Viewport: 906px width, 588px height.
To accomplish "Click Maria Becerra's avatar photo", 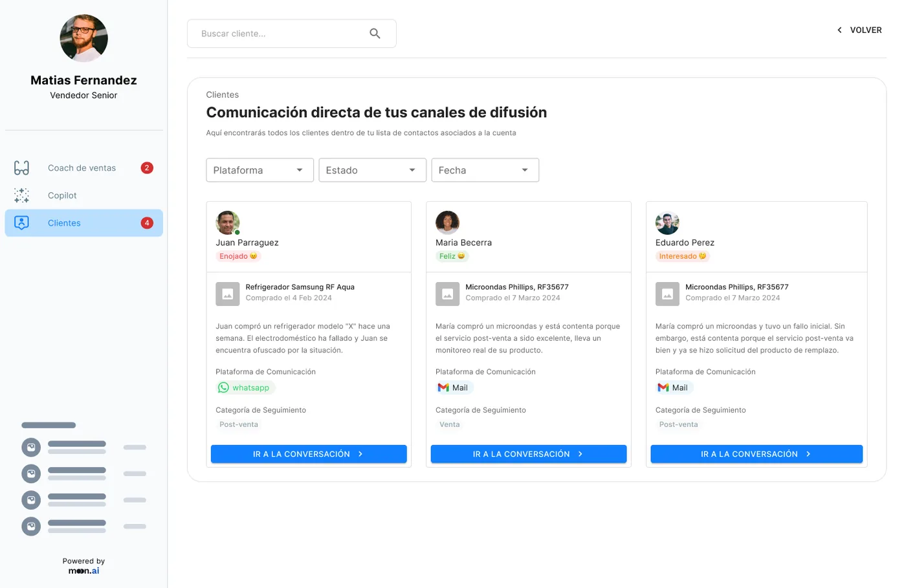I will click(448, 223).
